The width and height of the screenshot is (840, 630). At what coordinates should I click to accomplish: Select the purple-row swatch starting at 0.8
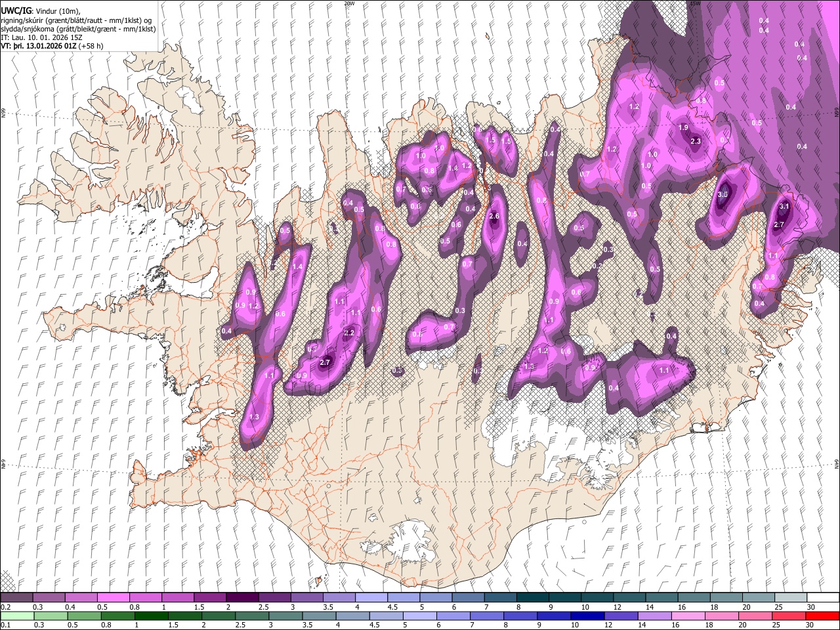[146, 598]
